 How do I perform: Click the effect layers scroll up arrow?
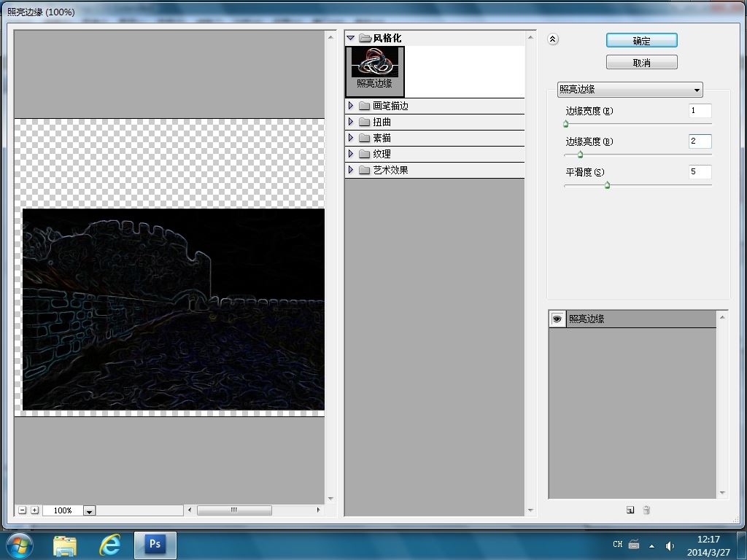(722, 317)
